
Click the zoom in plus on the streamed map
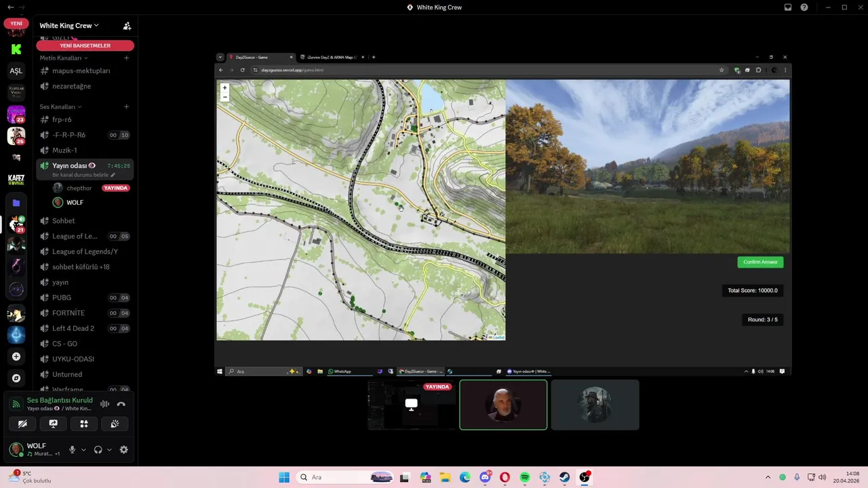pyautogui.click(x=224, y=87)
